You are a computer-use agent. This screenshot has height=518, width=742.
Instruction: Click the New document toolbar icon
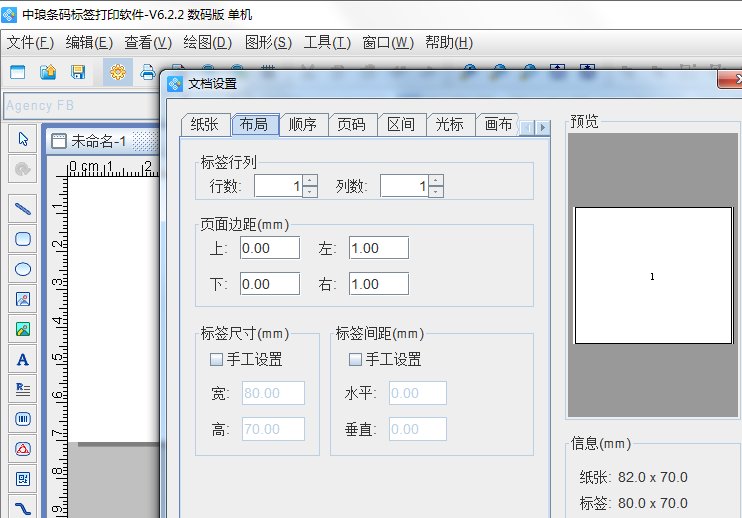click(x=18, y=72)
